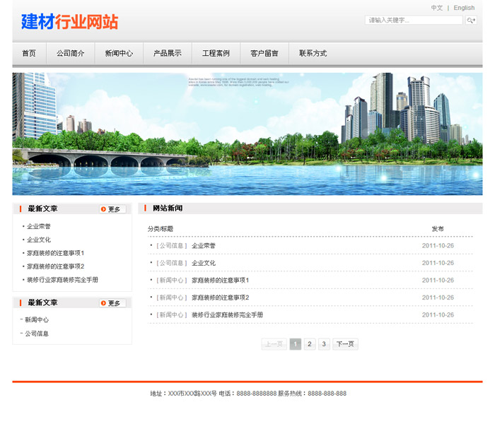Open the 首页 navigation tab
The width and height of the screenshot is (495, 448).
29,54
